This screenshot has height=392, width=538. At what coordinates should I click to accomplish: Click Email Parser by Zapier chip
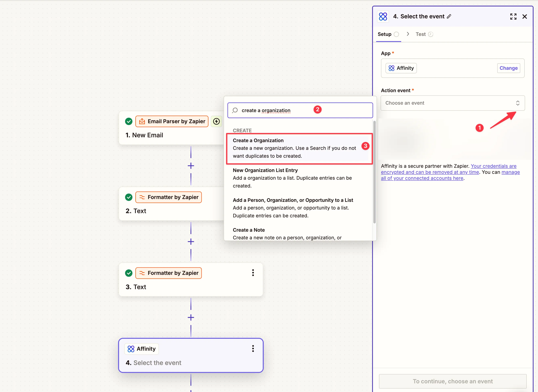click(x=172, y=121)
